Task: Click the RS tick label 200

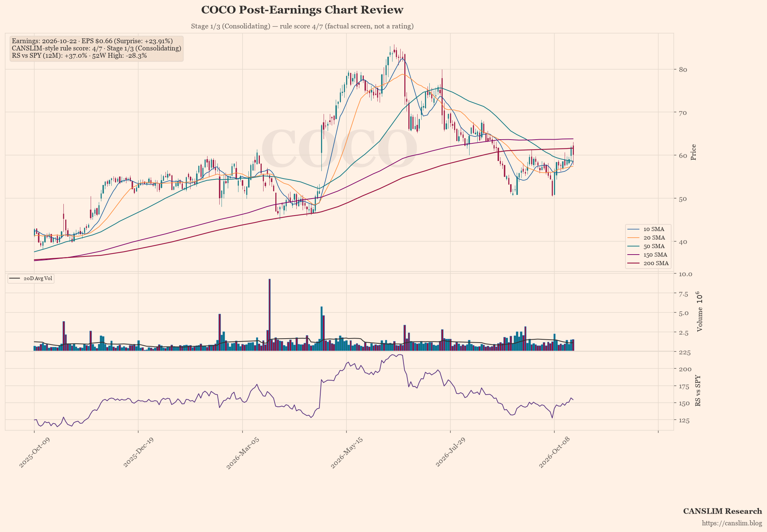Action: 685,369
